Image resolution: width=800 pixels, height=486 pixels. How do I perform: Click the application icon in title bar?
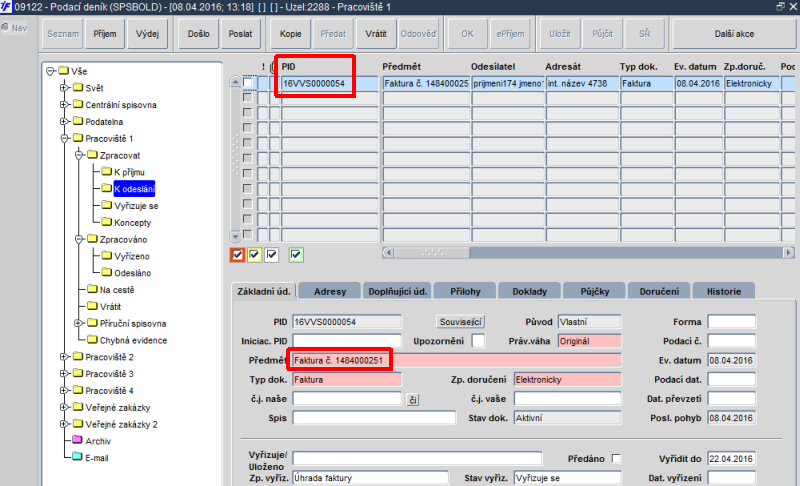6,7
